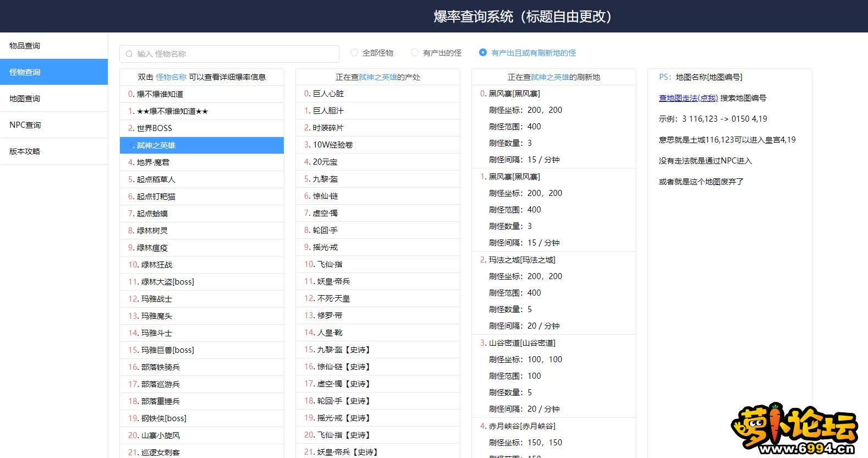Click spawn entry 玛法之城[玛法之城]
868x458 pixels.
(518, 260)
